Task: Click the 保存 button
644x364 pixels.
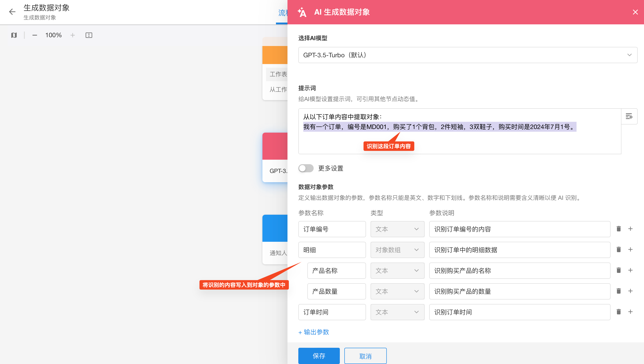Action: [x=319, y=356]
